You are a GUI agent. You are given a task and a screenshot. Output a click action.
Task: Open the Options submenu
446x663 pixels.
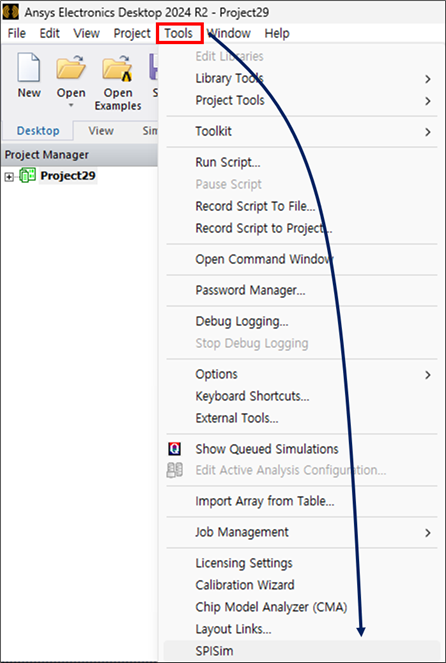tap(428, 375)
